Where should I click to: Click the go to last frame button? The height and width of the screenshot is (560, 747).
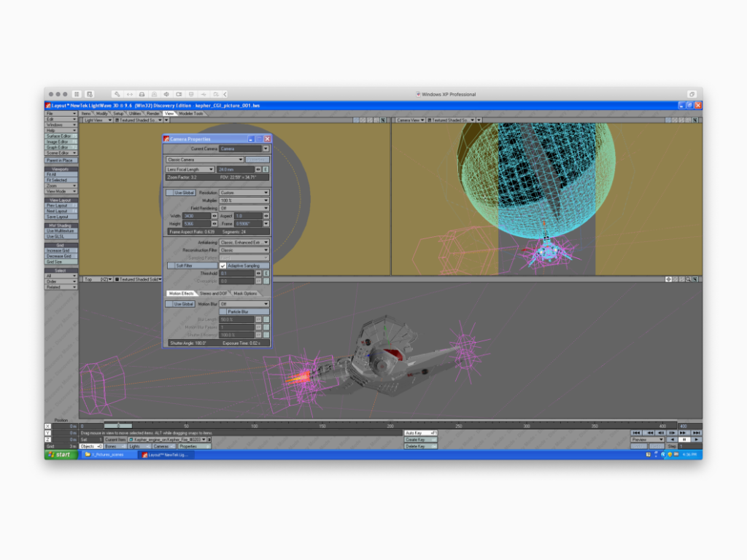click(696, 433)
